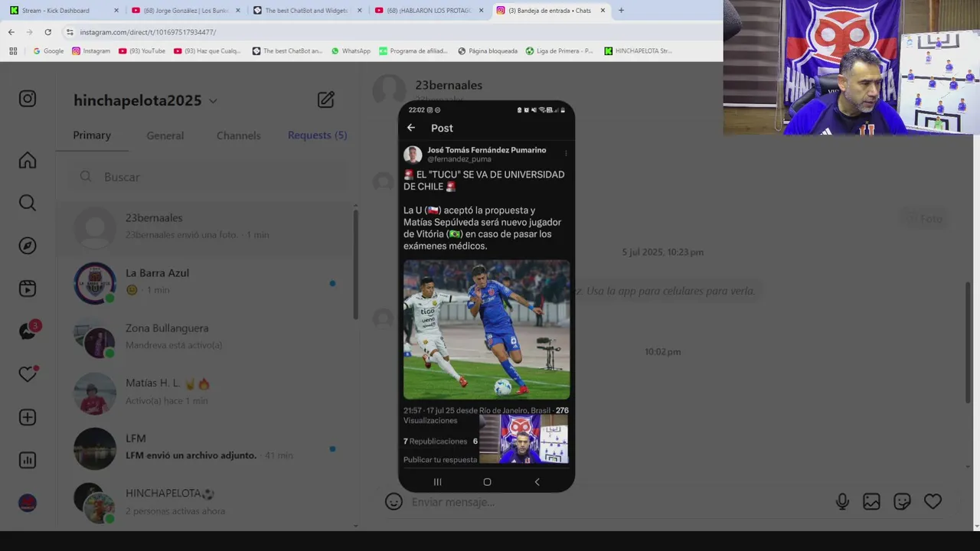
Task: Click 23bernaales name in chat header
Action: click(x=449, y=85)
